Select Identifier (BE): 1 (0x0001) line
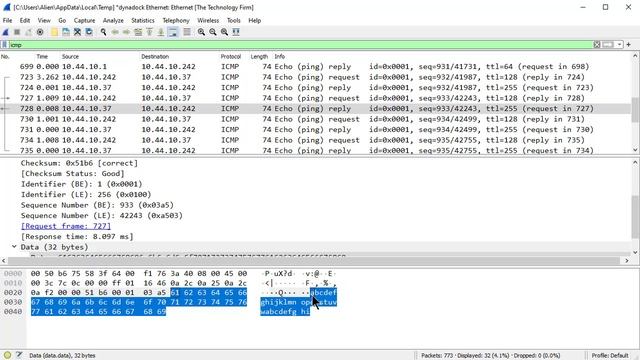The height and width of the screenshot is (360, 640). (82, 184)
